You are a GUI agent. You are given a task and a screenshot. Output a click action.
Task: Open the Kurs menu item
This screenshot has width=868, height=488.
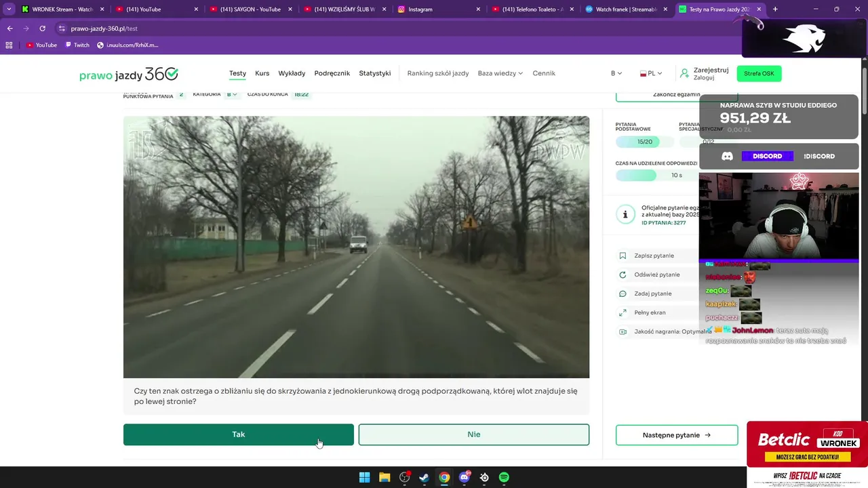tap(262, 73)
